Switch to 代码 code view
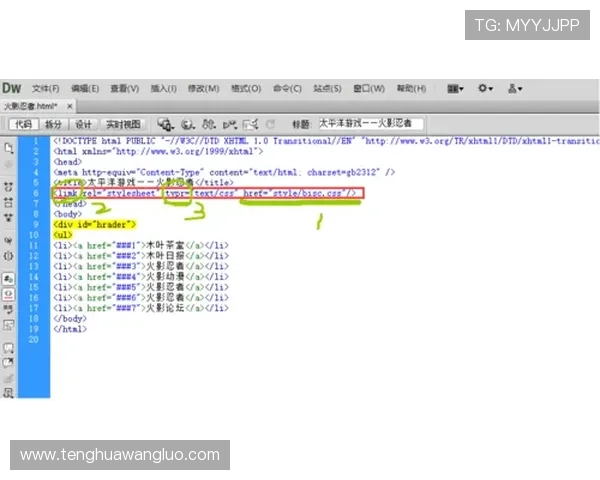The height and width of the screenshot is (480, 600). click(23, 124)
